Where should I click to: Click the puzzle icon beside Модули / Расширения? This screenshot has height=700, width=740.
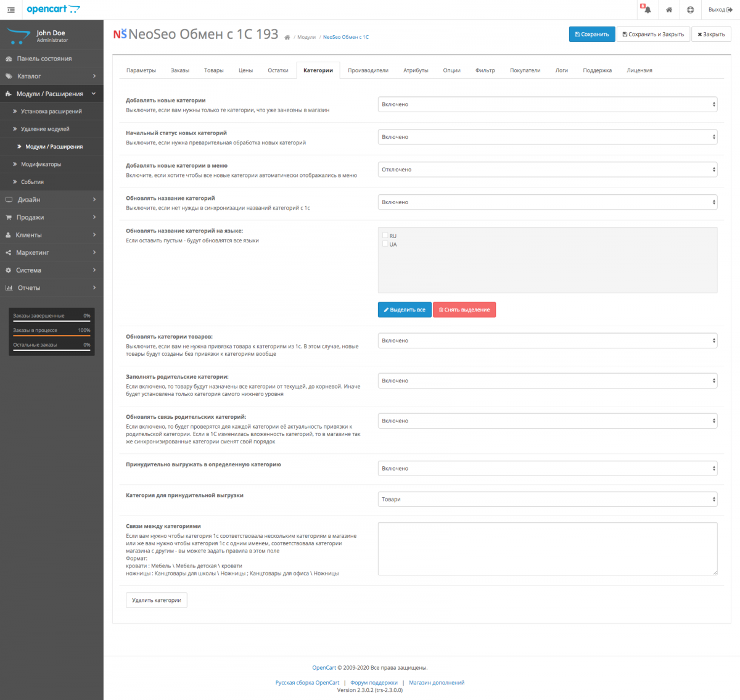point(9,94)
